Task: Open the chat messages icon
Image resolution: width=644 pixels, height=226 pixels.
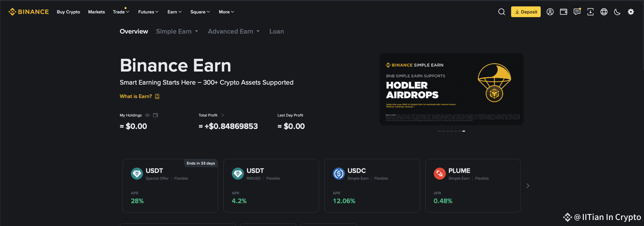Action: click(x=577, y=12)
